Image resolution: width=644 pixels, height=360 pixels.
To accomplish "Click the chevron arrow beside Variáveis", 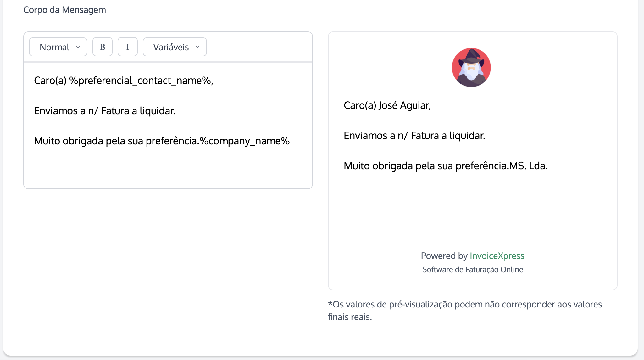I will 197,47.
